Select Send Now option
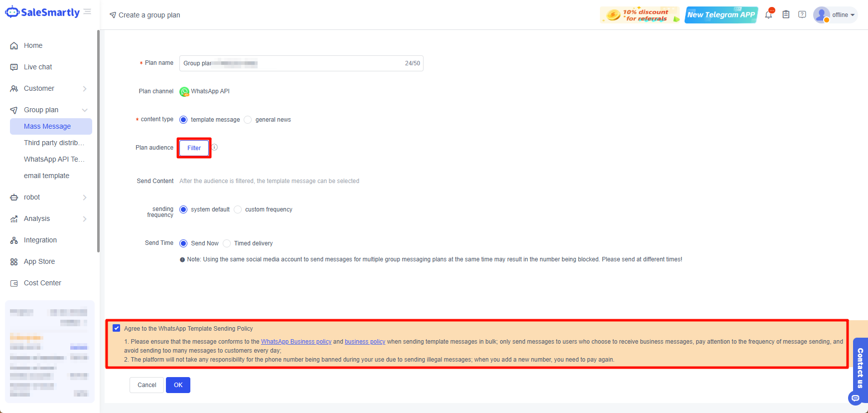The image size is (868, 413). click(x=183, y=243)
